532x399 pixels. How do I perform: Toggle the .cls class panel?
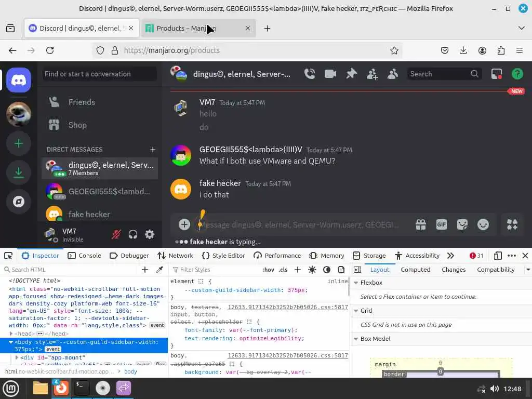[x=283, y=270]
